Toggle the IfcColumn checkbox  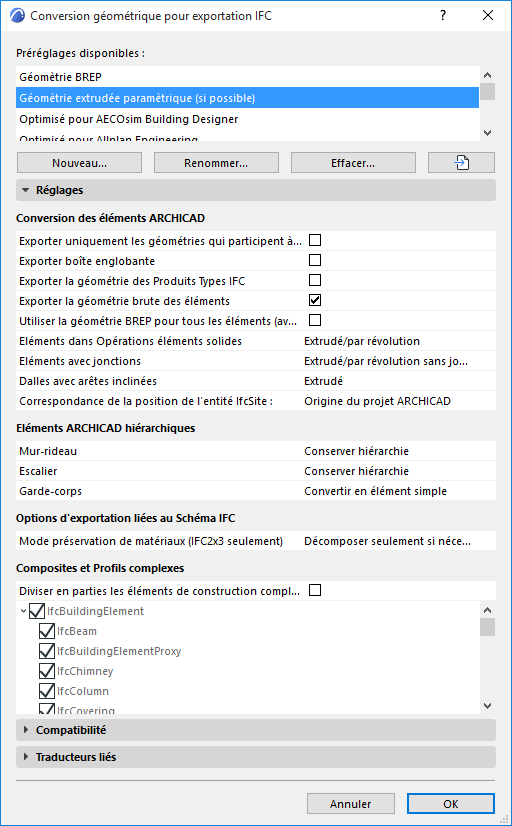[x=47, y=691]
